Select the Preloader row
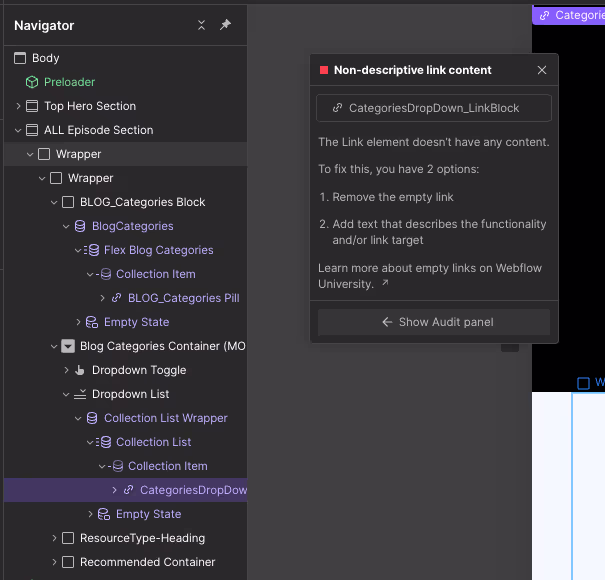The height and width of the screenshot is (580, 605). click(125, 82)
